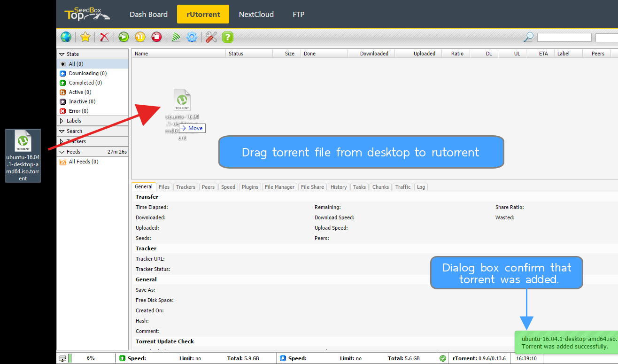Open the Plugins details tab

pyautogui.click(x=250, y=187)
